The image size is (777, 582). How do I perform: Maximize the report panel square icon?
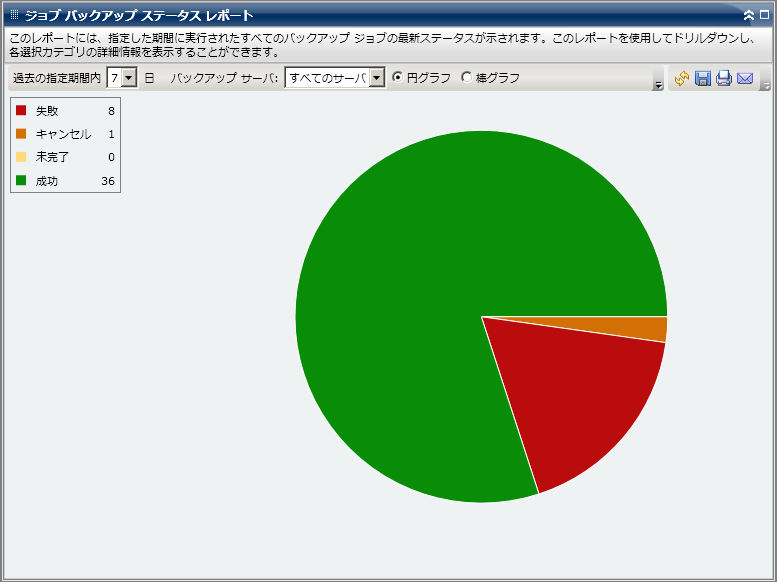(764, 15)
